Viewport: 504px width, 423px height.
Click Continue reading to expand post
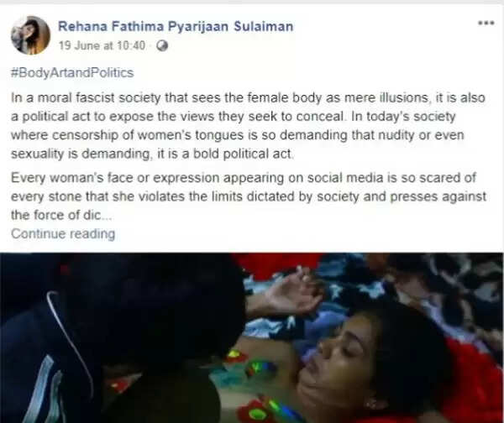[63, 233]
